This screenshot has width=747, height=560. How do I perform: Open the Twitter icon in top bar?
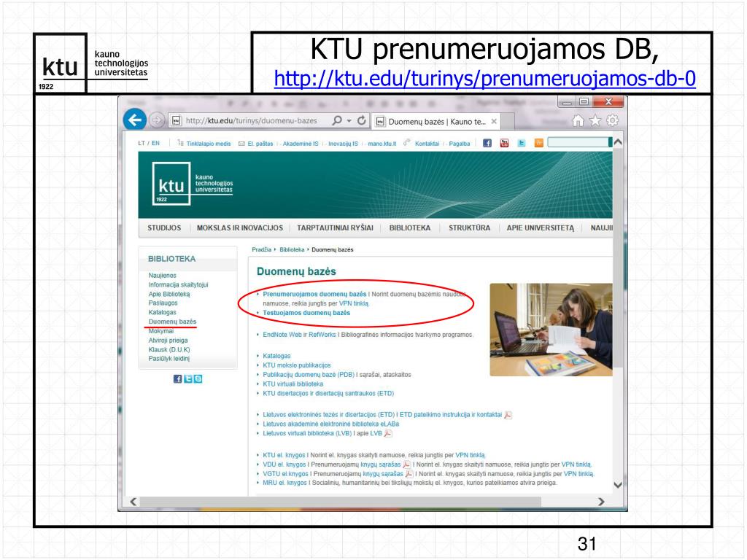[x=522, y=143]
